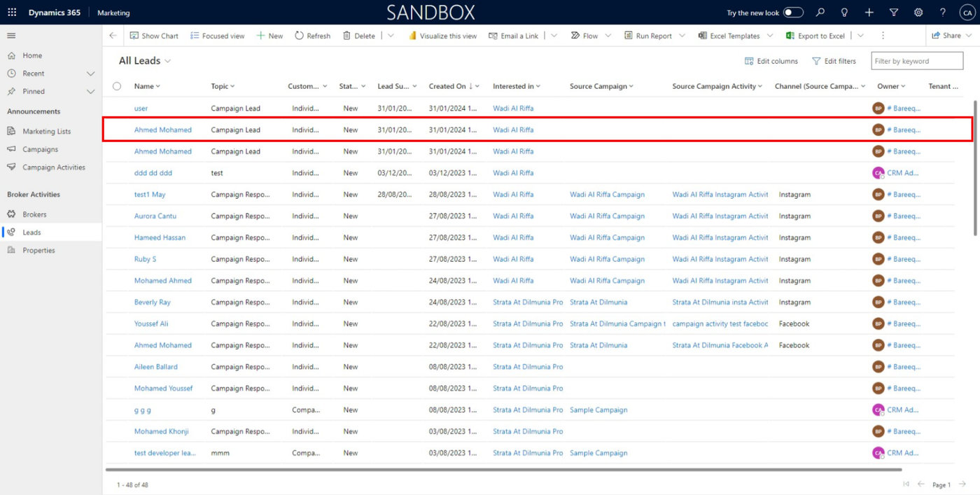Image resolution: width=980 pixels, height=495 pixels.
Task: Click the vertical scrollbar of the grid
Action: (976, 168)
